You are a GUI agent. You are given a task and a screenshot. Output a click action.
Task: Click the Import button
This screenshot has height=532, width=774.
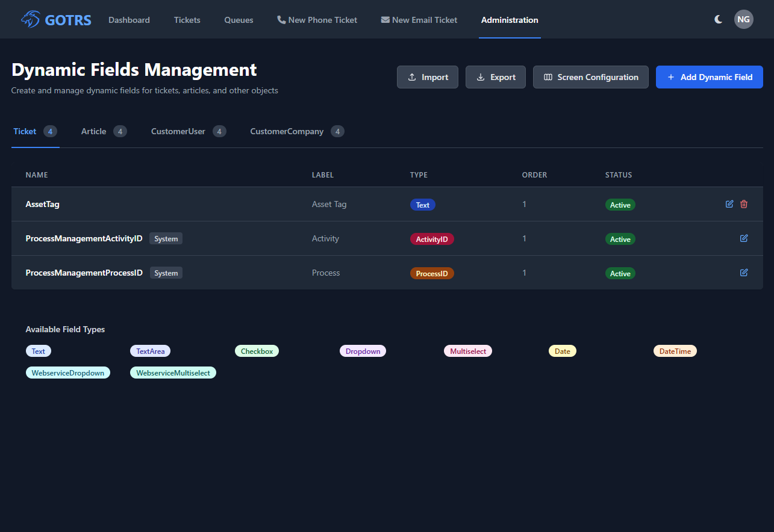(428, 77)
